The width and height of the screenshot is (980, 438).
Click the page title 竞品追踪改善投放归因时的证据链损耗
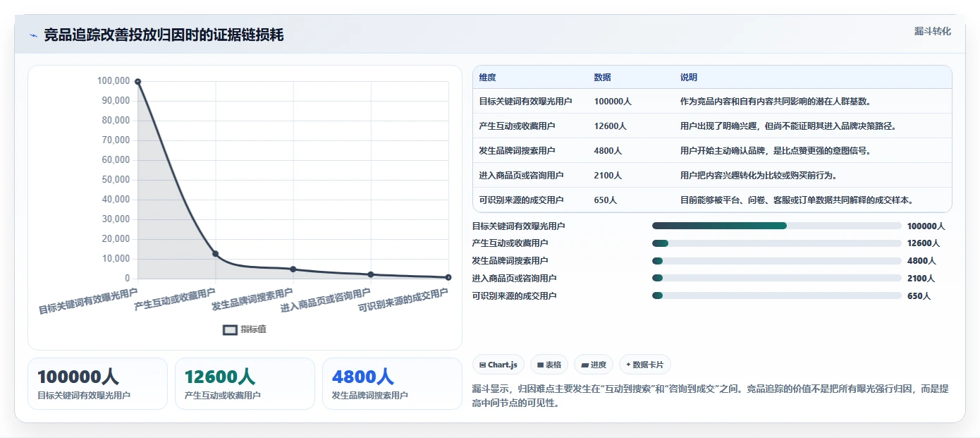(x=164, y=35)
